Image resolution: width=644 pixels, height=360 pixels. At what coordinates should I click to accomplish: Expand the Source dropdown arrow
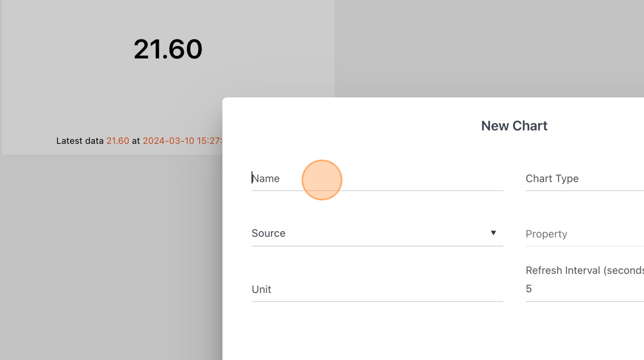pos(493,233)
